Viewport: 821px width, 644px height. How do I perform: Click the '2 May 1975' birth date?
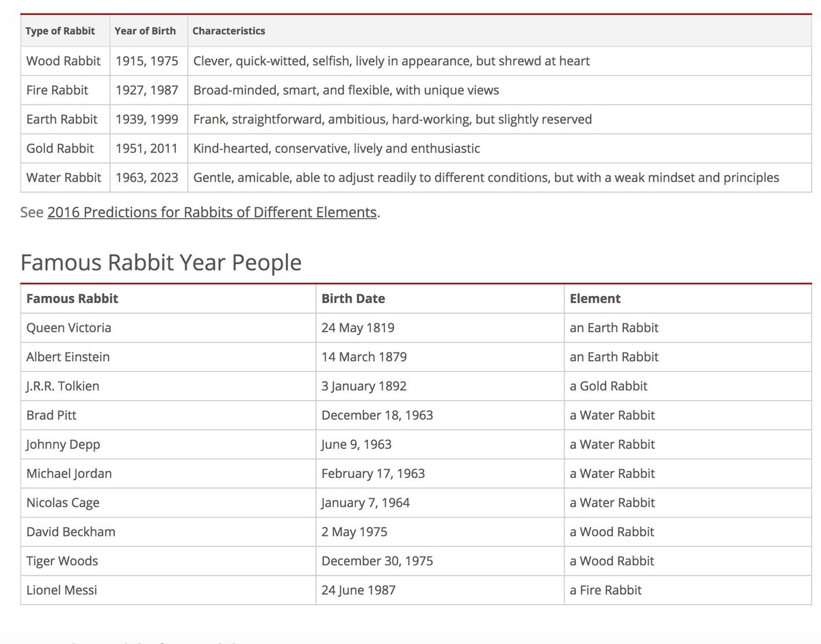click(354, 531)
